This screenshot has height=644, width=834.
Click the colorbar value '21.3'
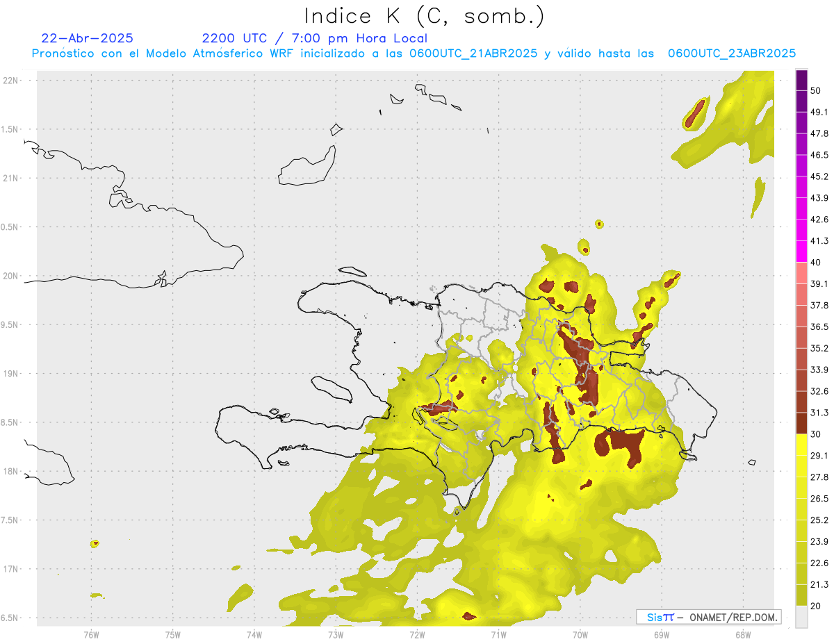coord(819,585)
